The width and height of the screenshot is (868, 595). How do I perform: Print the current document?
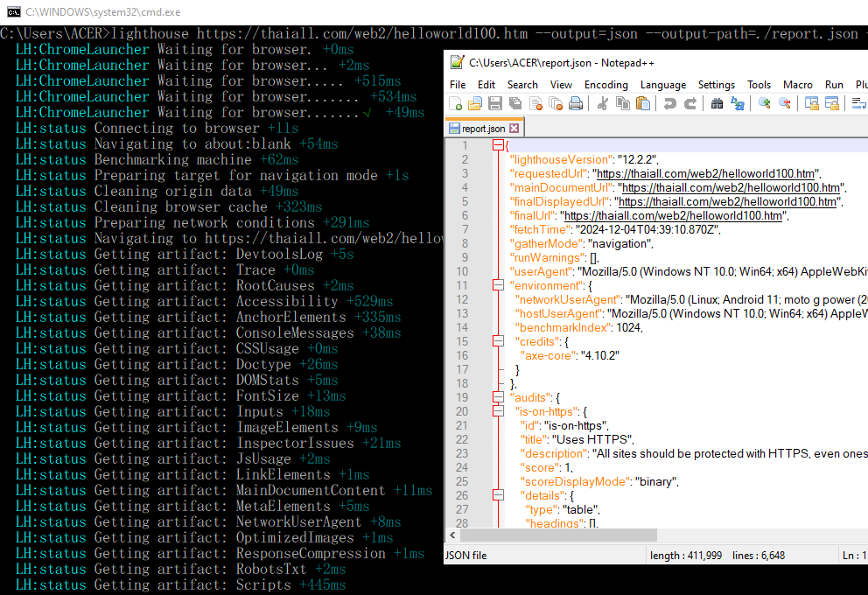[576, 103]
